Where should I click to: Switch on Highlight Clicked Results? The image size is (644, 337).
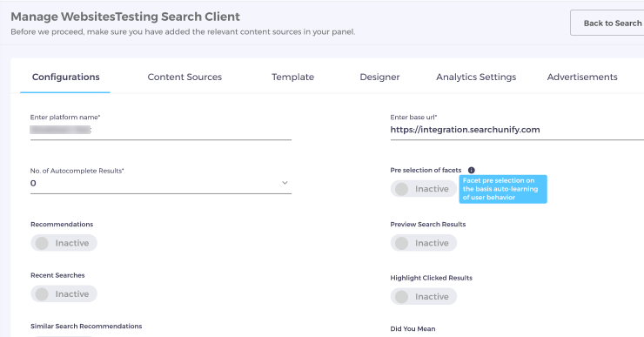tap(424, 296)
